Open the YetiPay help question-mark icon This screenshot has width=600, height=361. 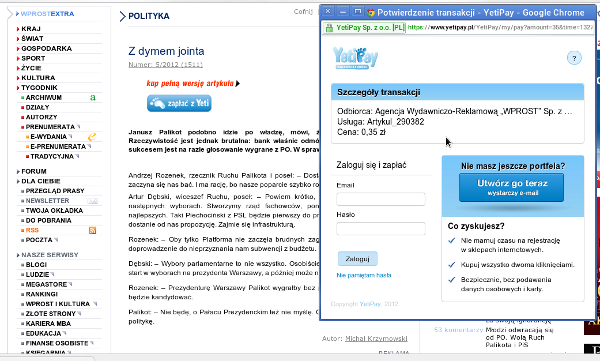tap(574, 58)
